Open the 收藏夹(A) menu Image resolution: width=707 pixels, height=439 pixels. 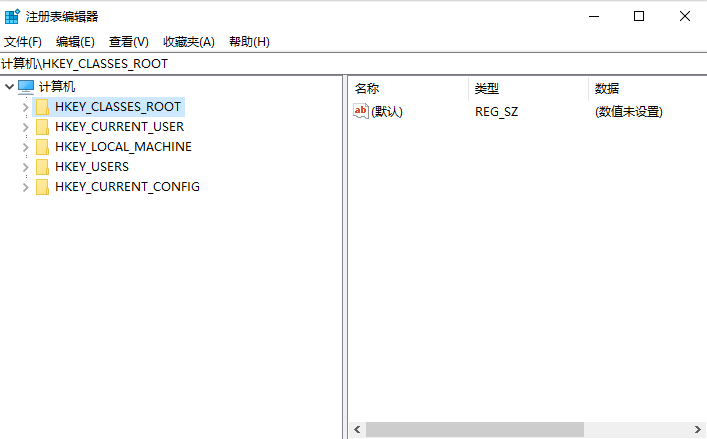tap(188, 42)
